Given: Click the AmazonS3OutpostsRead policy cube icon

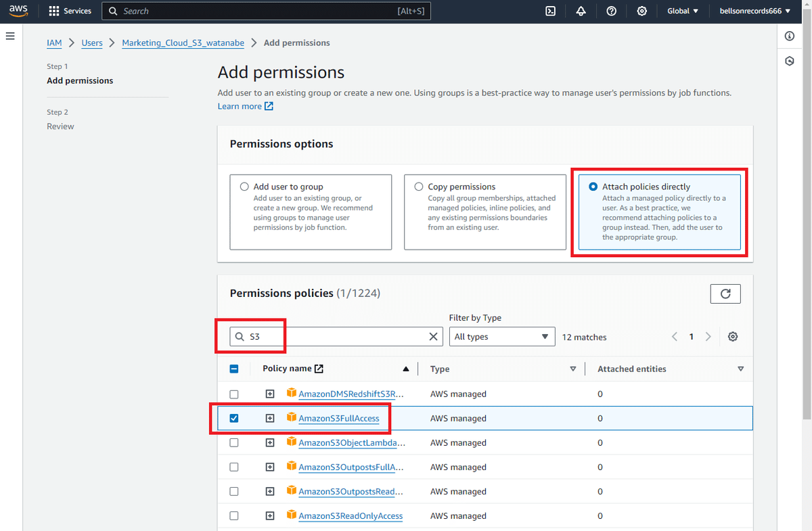Looking at the screenshot, I should [x=292, y=490].
